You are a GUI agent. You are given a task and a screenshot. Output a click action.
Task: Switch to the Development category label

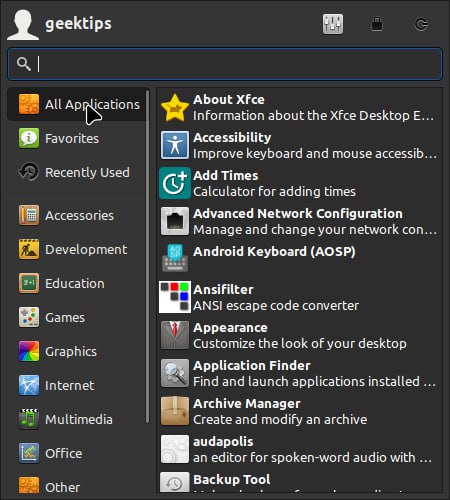coord(86,250)
